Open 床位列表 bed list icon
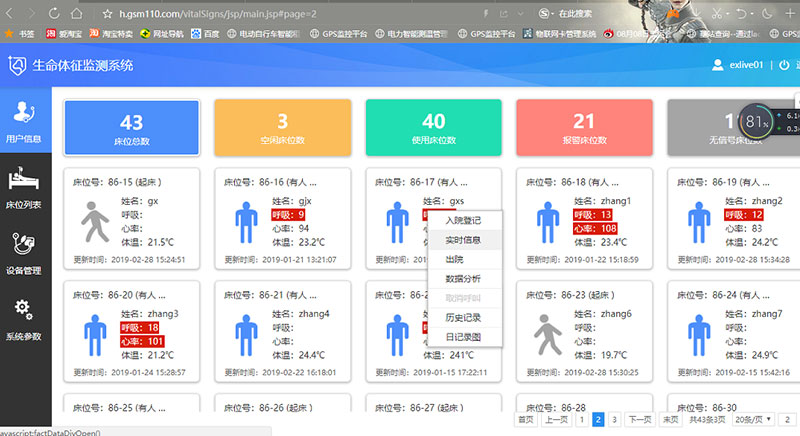Screen dimensions: 800x436 click(x=23, y=180)
